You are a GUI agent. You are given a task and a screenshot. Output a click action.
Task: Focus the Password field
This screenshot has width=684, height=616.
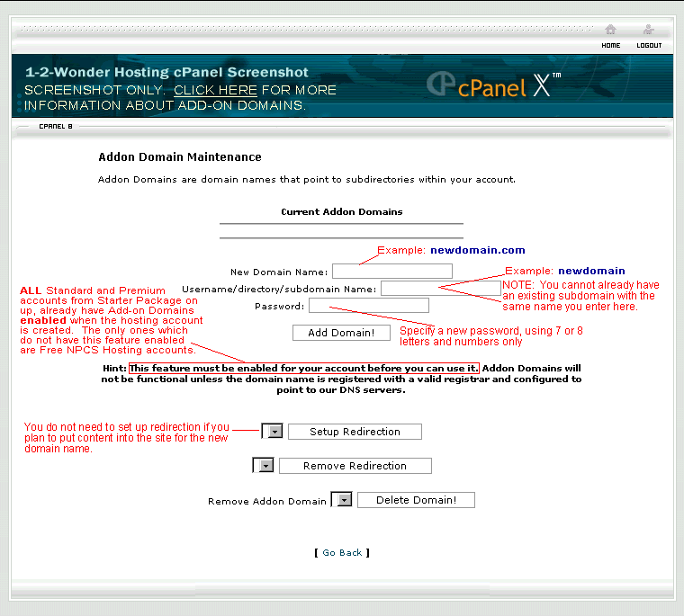(369, 305)
